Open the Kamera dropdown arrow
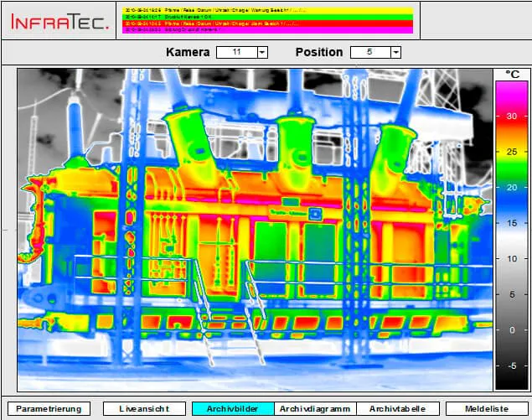The width and height of the screenshot is (532, 420). [x=262, y=52]
